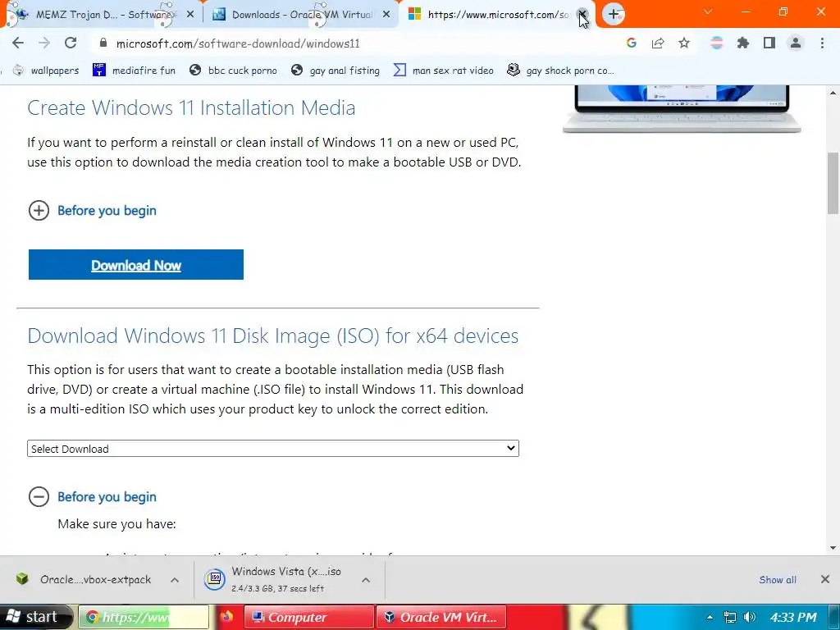Image resolution: width=840 pixels, height=630 pixels.
Task: Open Chrome three-dot menu
Action: [x=822, y=43]
